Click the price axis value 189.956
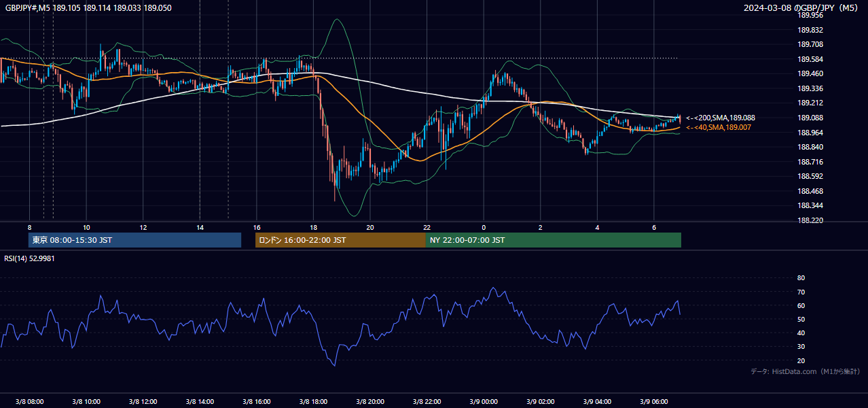Screen dimensions: 868x408 point(810,15)
